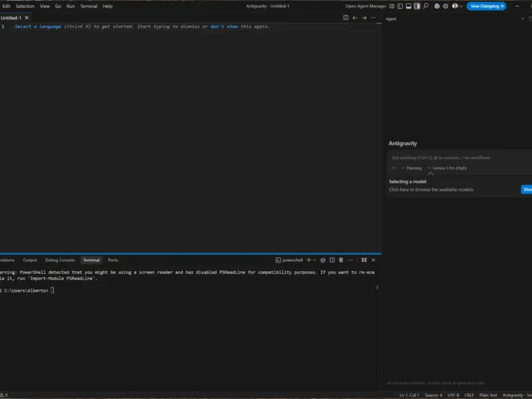532x399 pixels.
Task: Switch to the Output panel tab
Action: click(x=30, y=260)
